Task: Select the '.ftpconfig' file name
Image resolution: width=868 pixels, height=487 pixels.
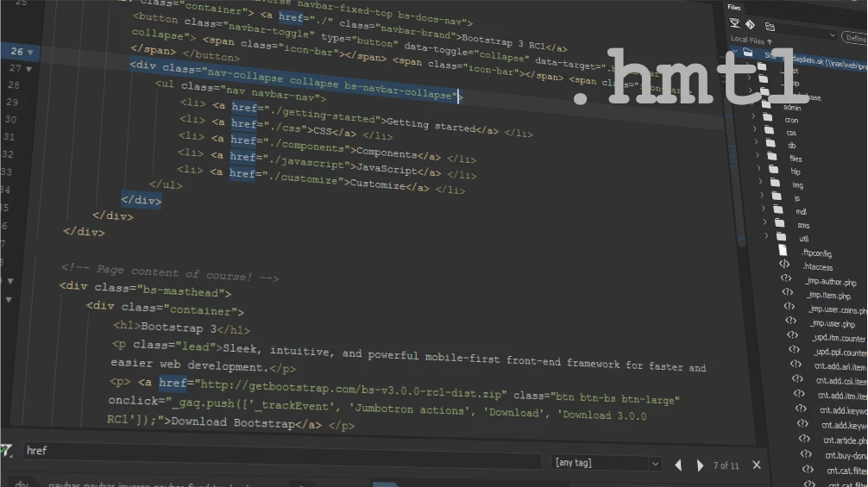Action: (x=816, y=253)
